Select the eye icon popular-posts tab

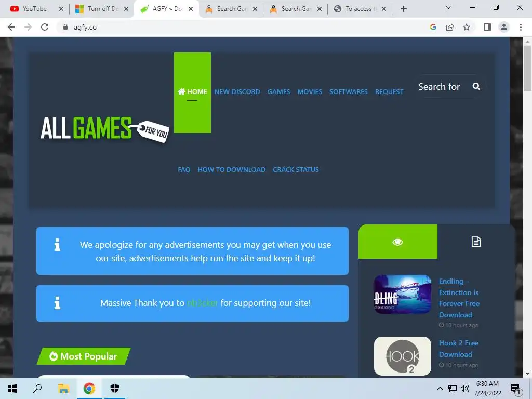click(x=397, y=242)
